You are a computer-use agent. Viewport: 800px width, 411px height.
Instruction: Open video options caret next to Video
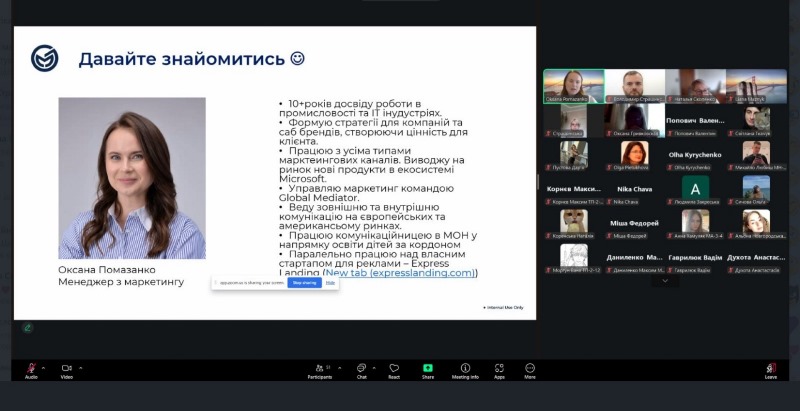[81, 368]
